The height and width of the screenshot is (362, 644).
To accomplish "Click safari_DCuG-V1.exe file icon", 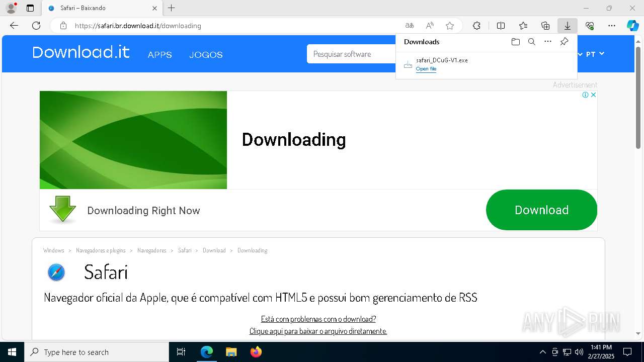I will tap(408, 64).
